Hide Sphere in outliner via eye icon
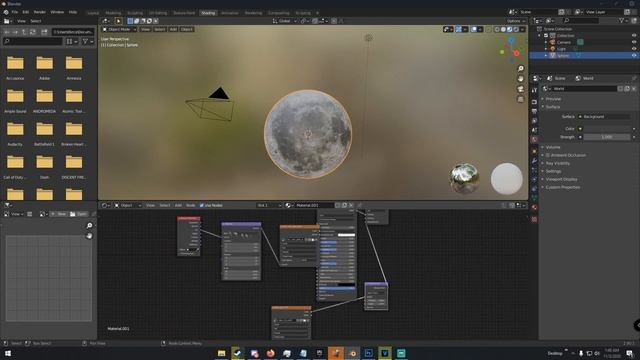 coord(634,55)
